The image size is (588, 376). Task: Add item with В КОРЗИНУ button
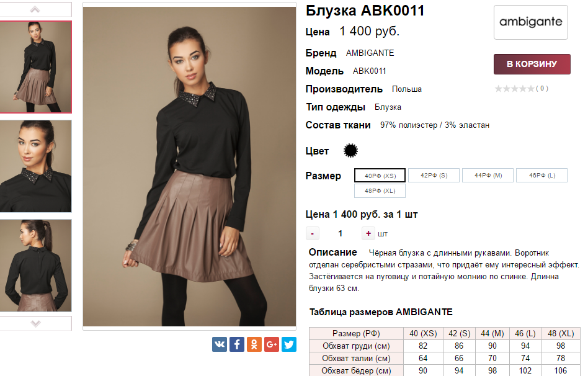[x=532, y=64]
